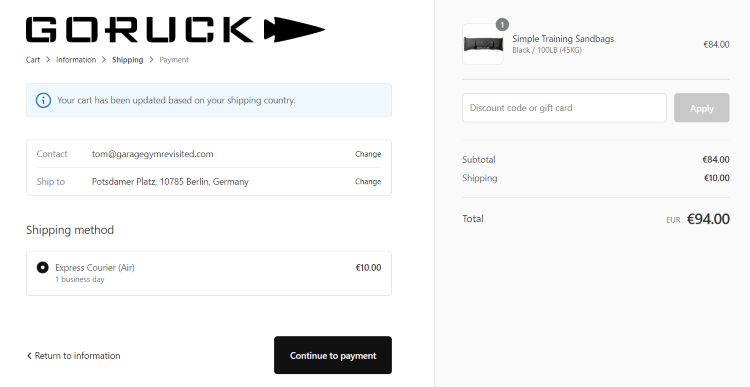The height and width of the screenshot is (387, 750).
Task: Click the blue info icon in notice
Action: coord(43,100)
